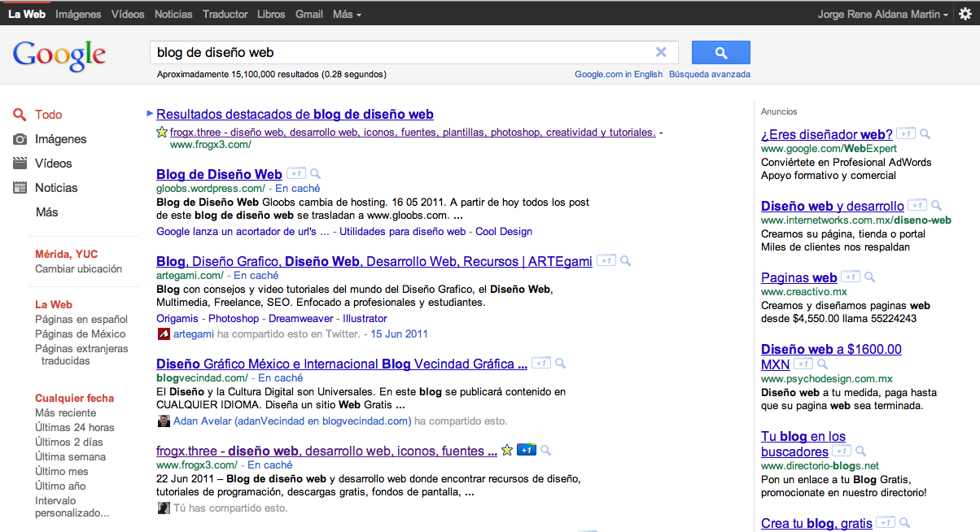Click magnifier on Crea tu blog, gratis ad

(905, 523)
